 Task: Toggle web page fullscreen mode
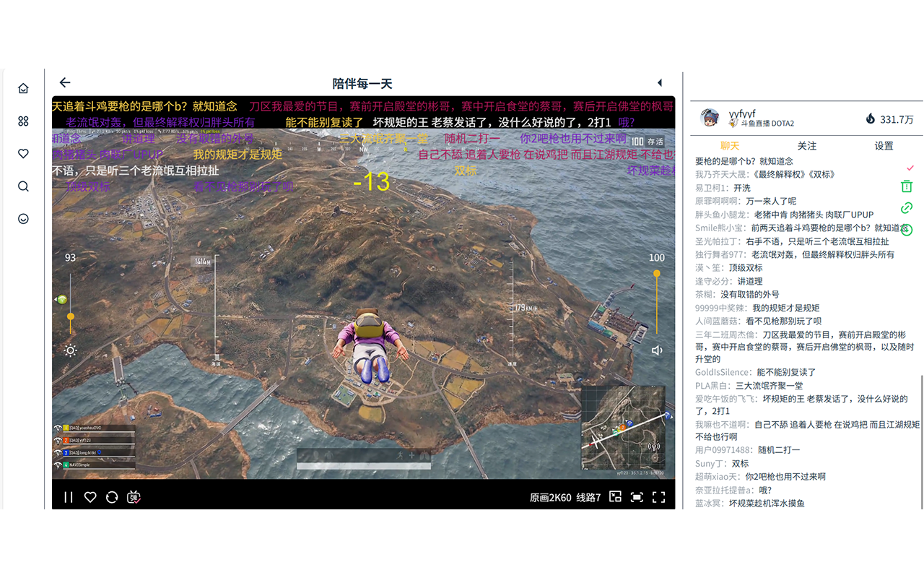click(x=637, y=497)
